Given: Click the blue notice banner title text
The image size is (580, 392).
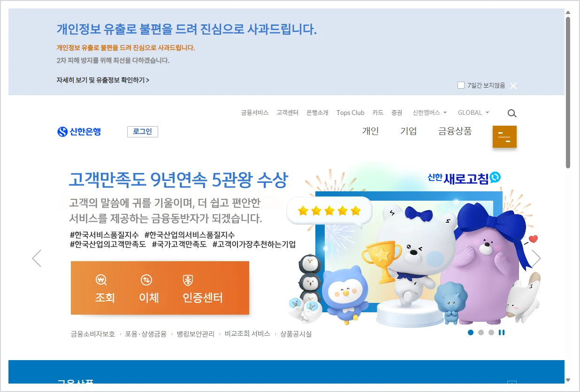Looking at the screenshot, I should (187, 30).
